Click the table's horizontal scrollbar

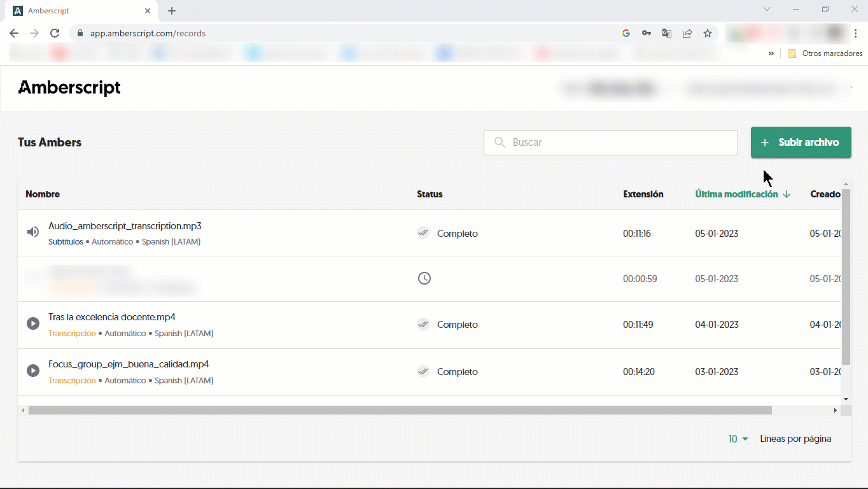tap(400, 411)
